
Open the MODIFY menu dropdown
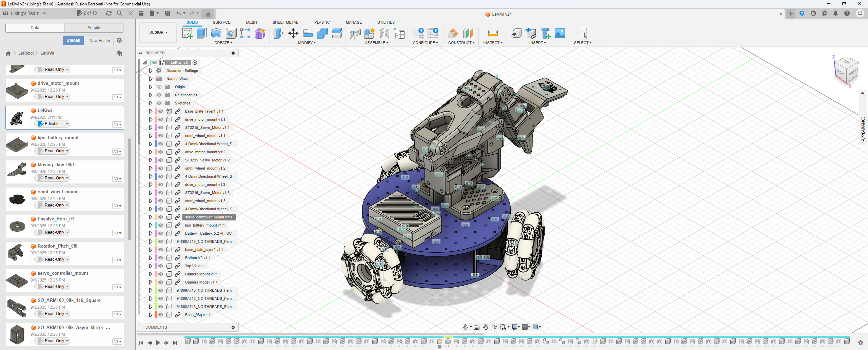point(307,43)
